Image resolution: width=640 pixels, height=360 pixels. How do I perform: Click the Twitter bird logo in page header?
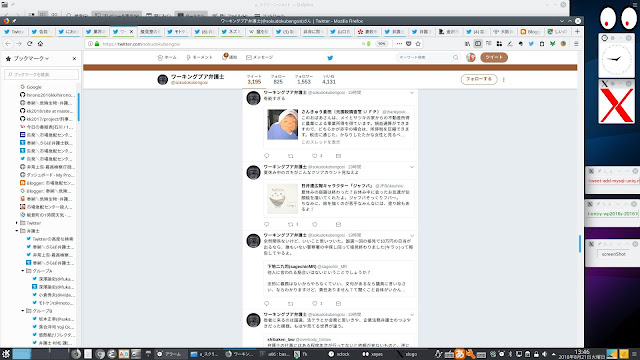coord(330,58)
